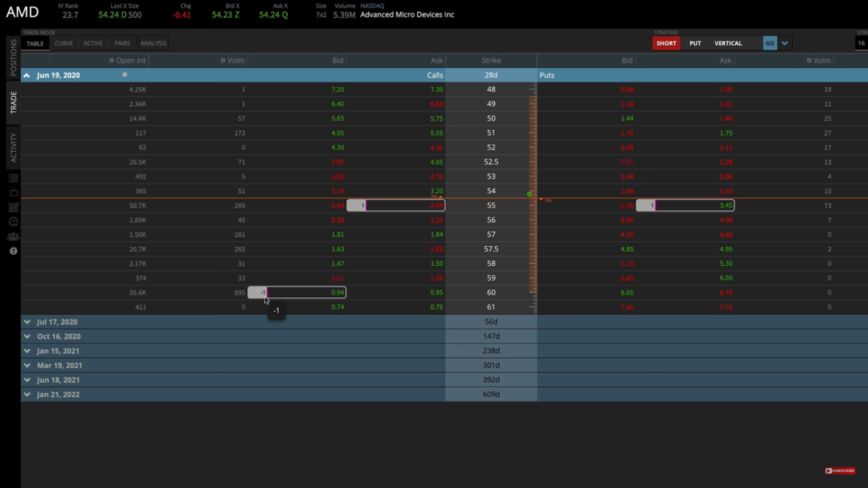Click the GO button to execute strategy

tap(769, 43)
